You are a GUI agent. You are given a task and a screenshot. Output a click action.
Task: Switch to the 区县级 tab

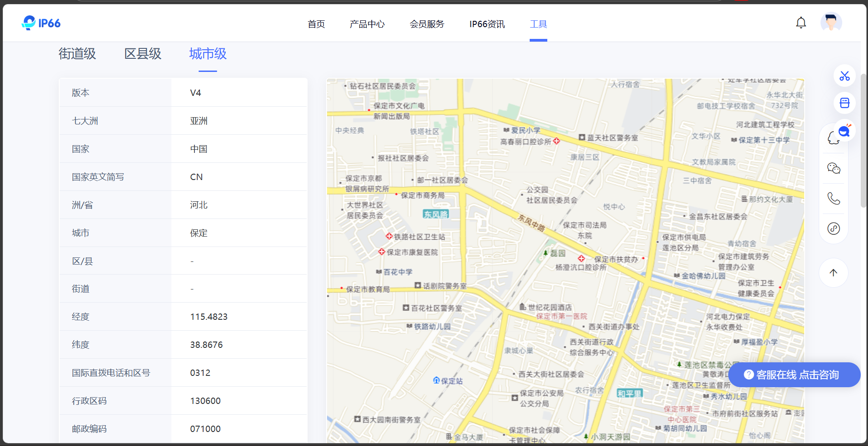(x=142, y=54)
